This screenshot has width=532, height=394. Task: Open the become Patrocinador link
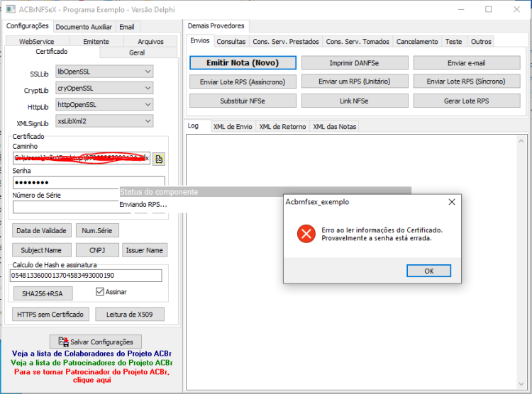[x=92, y=376]
